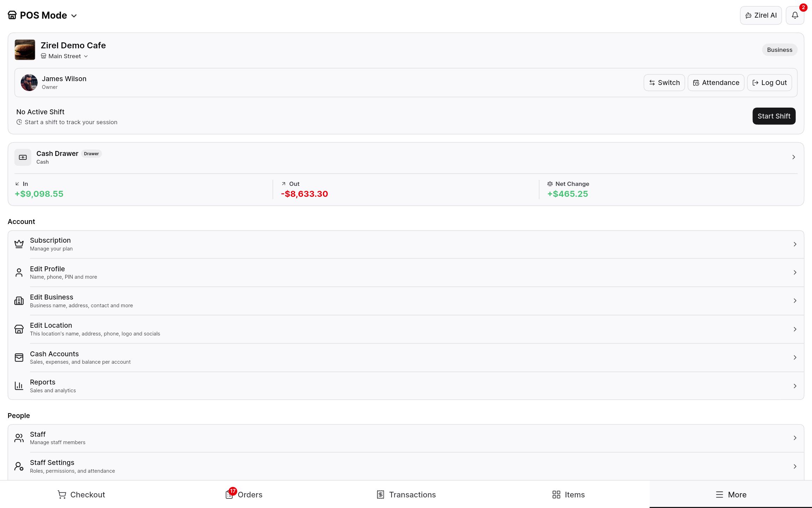Click the Edit Location store icon
Viewport: 812px width, 508px height.
[19, 329]
